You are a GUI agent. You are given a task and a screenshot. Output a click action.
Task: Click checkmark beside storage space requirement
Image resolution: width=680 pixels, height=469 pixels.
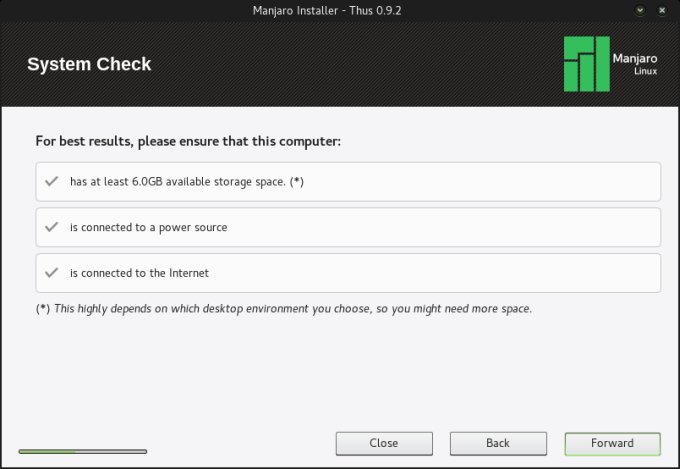click(52, 181)
